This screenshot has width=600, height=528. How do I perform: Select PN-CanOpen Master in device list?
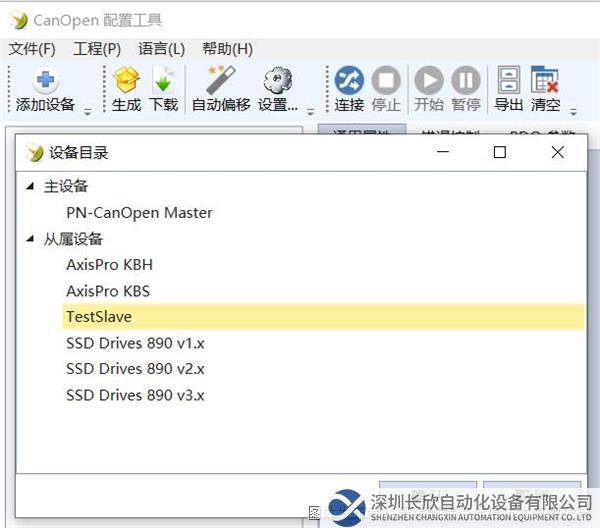(x=139, y=213)
